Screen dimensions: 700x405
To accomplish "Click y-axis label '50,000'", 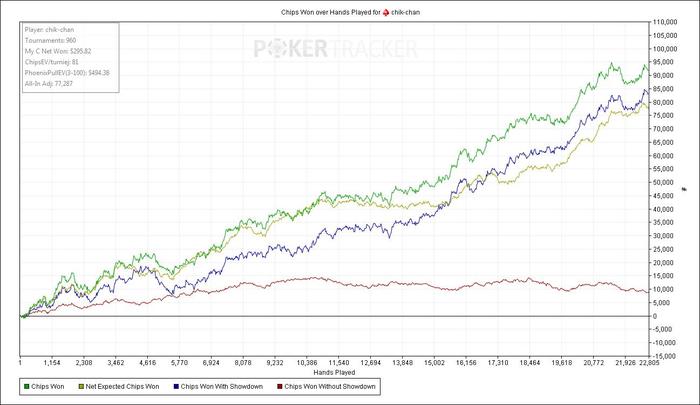I will (x=664, y=182).
